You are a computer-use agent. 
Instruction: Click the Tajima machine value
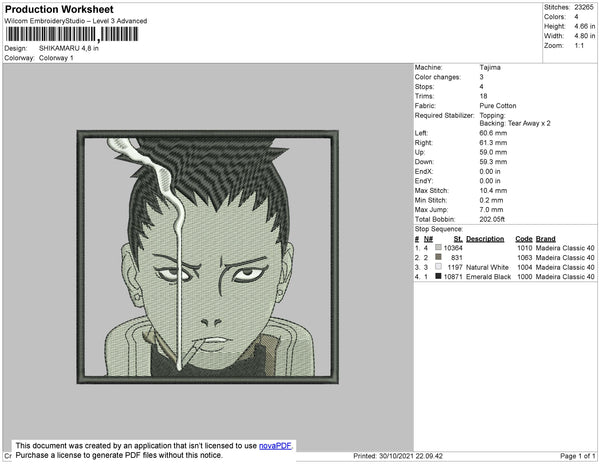[490, 67]
